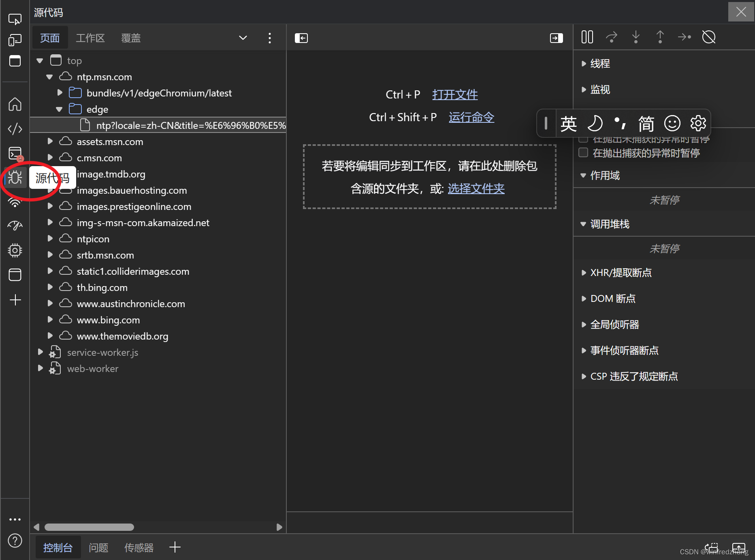Open DevTools help question-mark icon
The height and width of the screenshot is (560, 755).
[15, 541]
